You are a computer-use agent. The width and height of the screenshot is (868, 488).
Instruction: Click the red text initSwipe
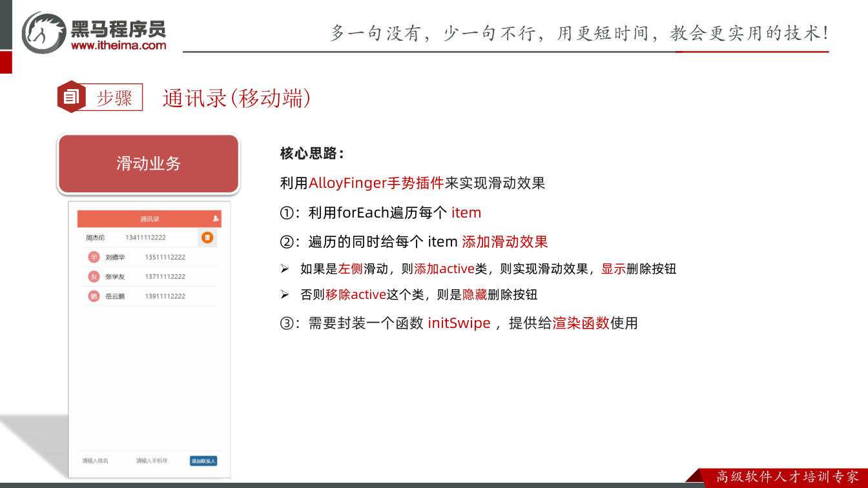pyautogui.click(x=459, y=323)
